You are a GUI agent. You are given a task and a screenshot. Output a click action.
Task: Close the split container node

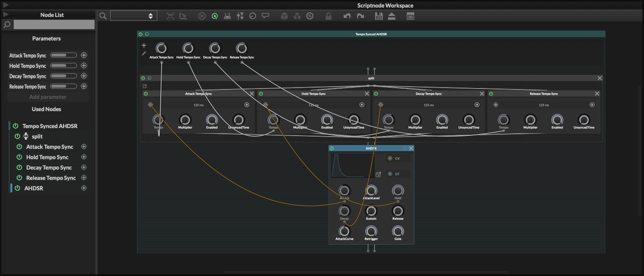click(x=600, y=78)
